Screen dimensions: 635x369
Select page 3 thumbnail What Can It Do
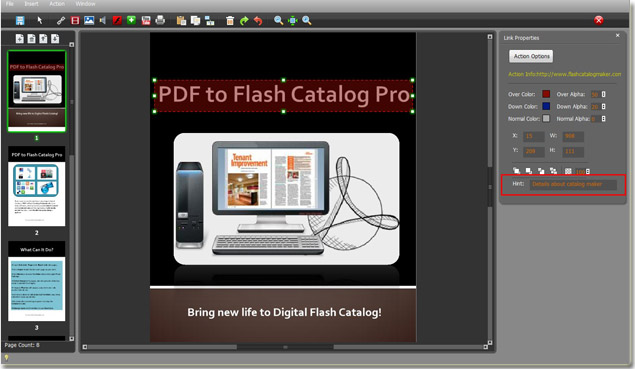pyautogui.click(x=37, y=282)
